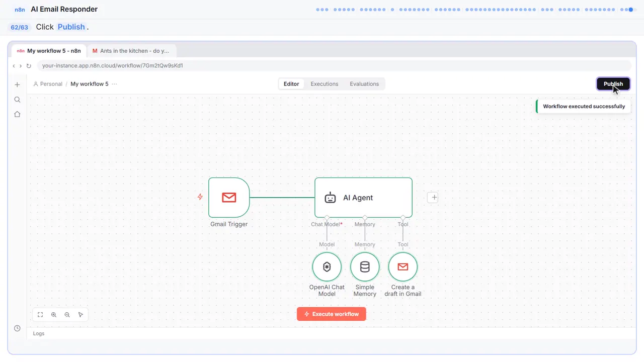The image size is (644, 362).
Task: Open the AI Agent node
Action: 363,198
